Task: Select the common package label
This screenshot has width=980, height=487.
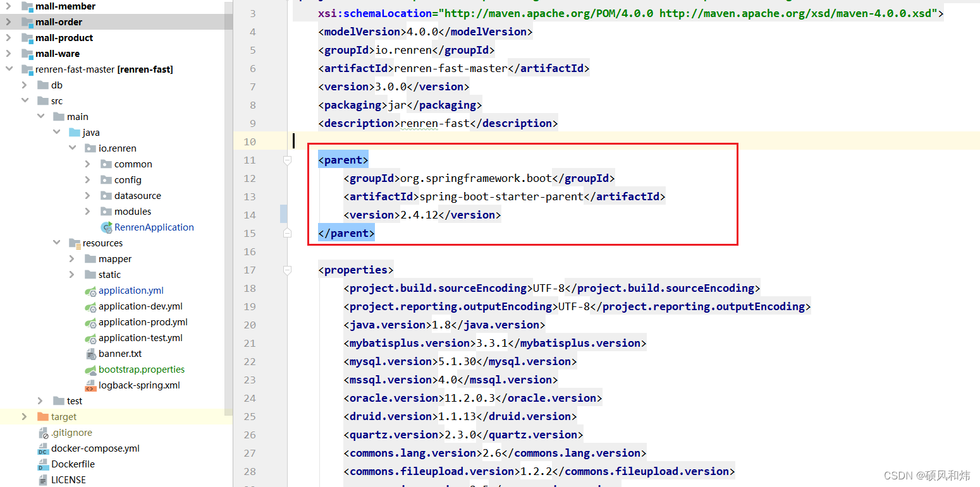Action: coord(133,164)
